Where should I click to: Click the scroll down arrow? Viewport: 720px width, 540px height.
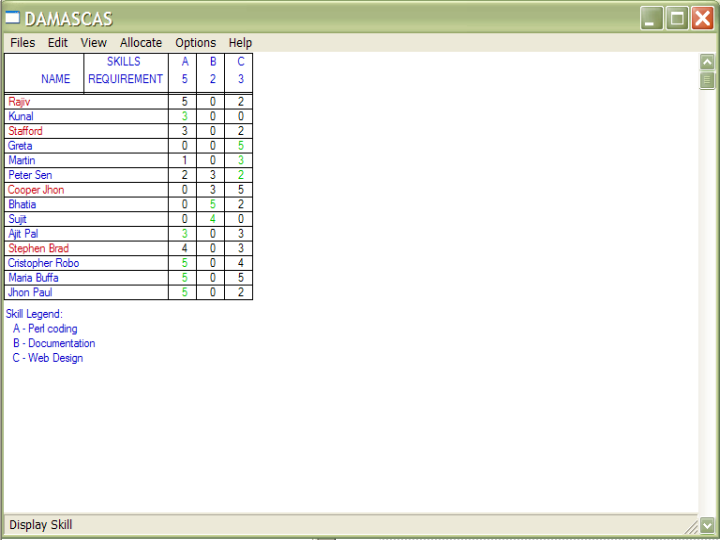[707, 524]
